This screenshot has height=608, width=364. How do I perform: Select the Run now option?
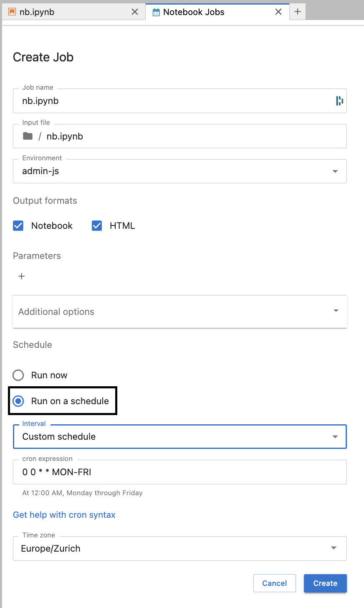click(18, 375)
